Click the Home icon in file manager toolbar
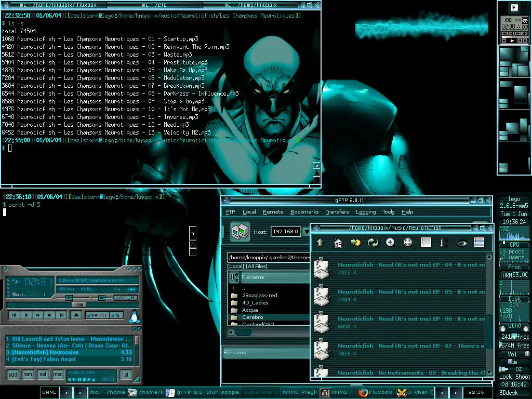Viewport: 532px width, 399px height. pos(338,242)
